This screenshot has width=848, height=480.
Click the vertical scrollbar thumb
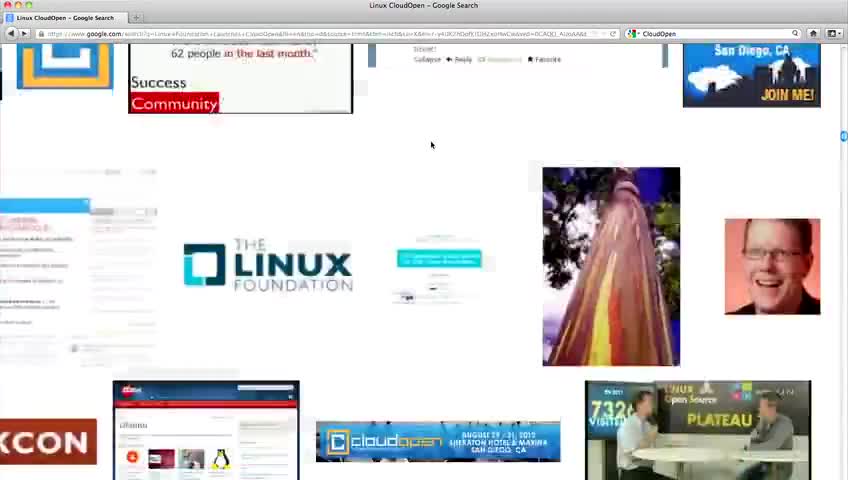pyautogui.click(x=844, y=136)
